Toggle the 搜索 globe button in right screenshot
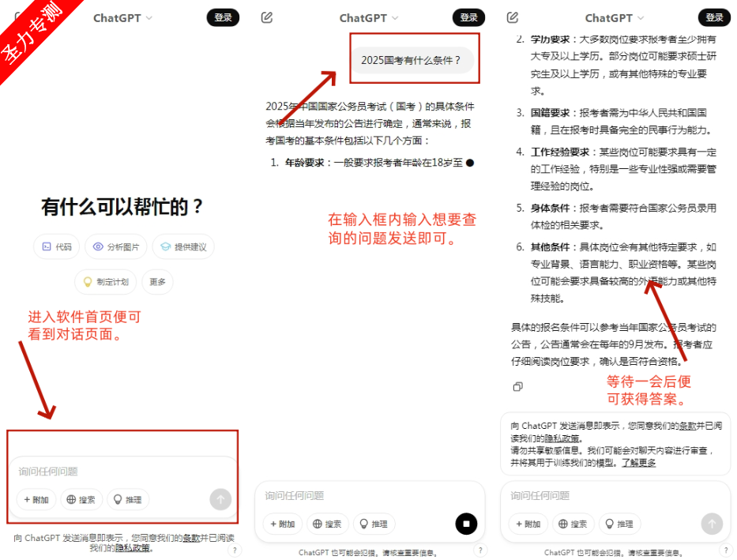Viewport: 737px width, 560px height. tap(573, 524)
